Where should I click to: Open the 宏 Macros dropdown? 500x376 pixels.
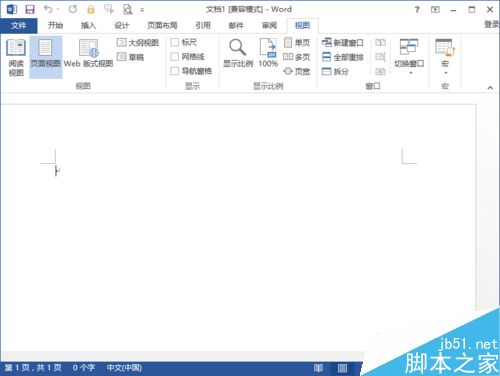coord(445,56)
